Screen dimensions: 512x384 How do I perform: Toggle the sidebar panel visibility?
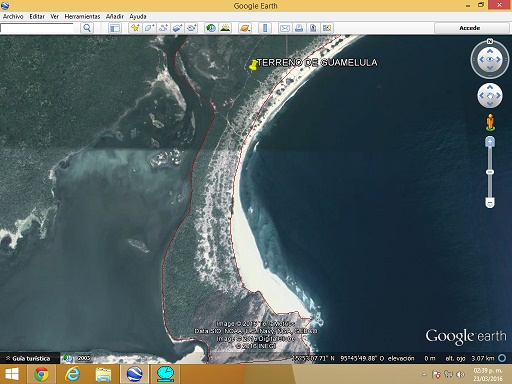pyautogui.click(x=115, y=28)
